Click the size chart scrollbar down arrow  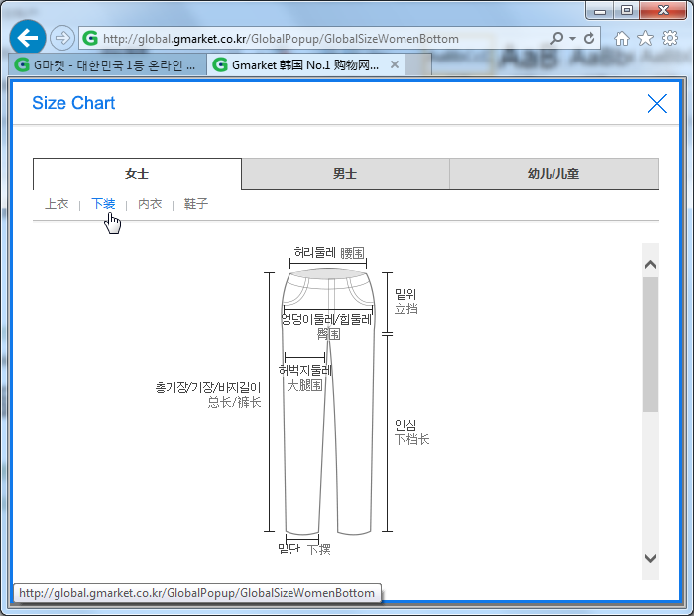(x=650, y=559)
